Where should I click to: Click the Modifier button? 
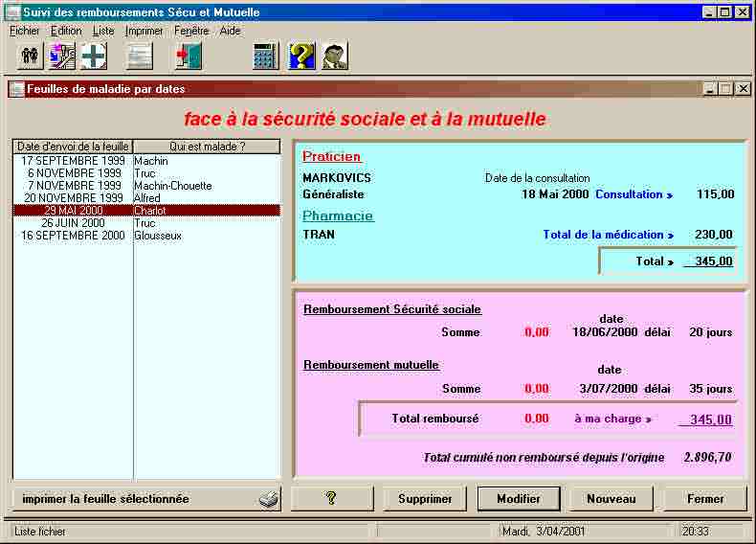pyautogui.click(x=519, y=499)
